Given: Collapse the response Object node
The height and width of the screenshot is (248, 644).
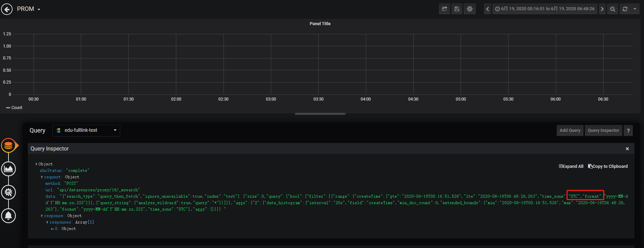Looking at the screenshot, I should 42,216.
